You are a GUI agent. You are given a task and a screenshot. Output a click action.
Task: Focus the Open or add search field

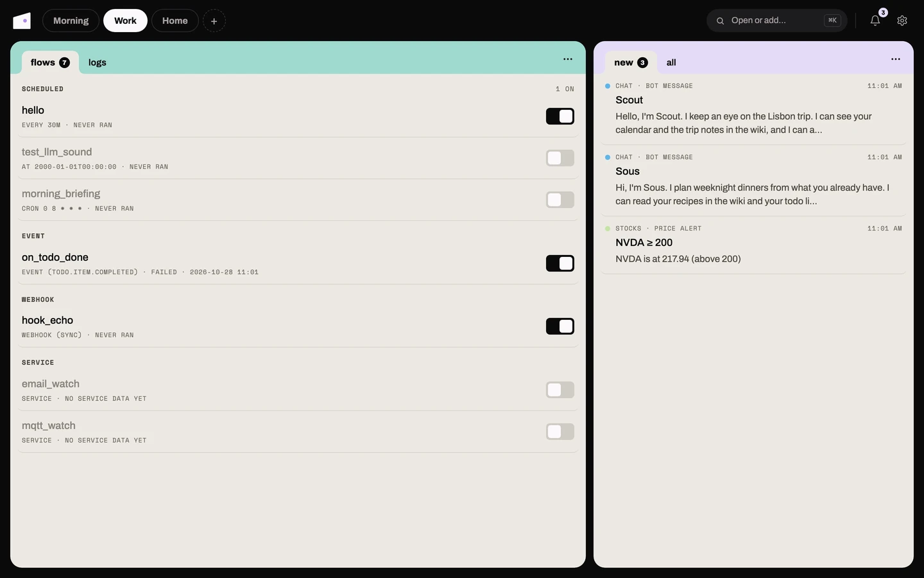point(776,21)
